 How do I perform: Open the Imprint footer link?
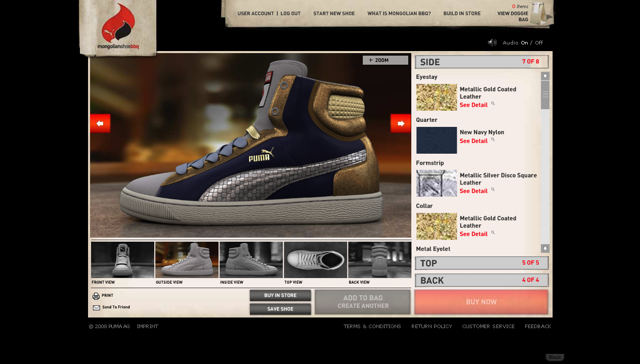point(147,327)
